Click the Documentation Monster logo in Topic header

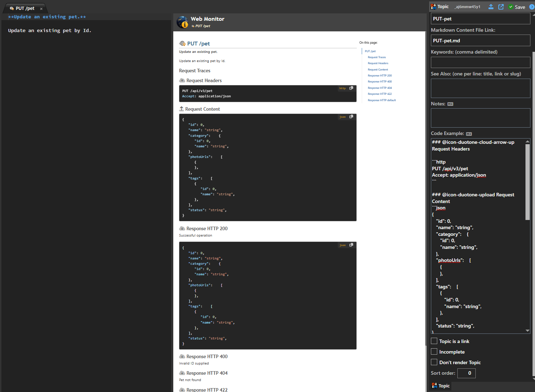(x=433, y=7)
